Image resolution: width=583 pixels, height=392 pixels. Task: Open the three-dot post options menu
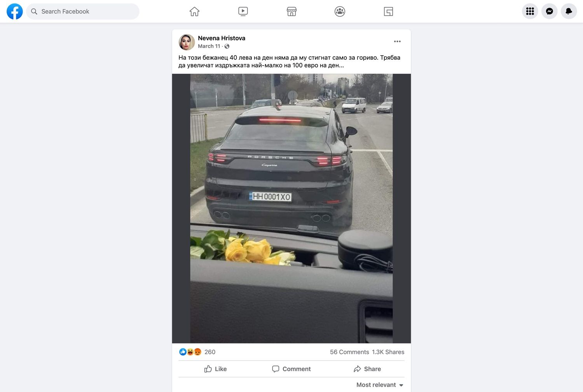pyautogui.click(x=397, y=41)
